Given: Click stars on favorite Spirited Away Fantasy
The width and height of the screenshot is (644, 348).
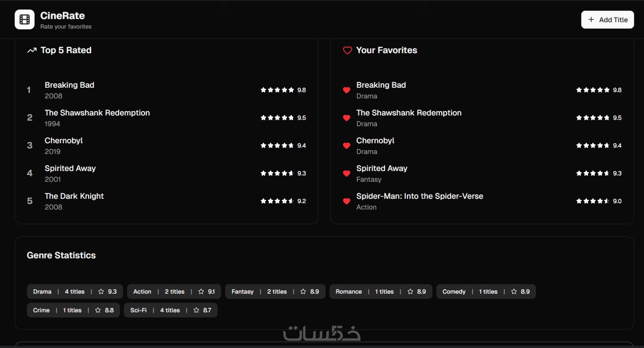Looking at the screenshot, I should 593,173.
